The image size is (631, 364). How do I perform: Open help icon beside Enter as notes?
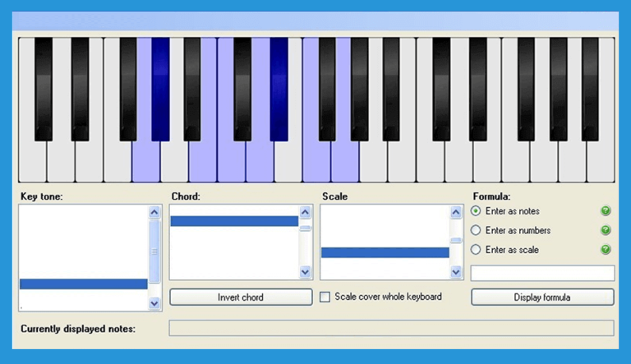(606, 210)
